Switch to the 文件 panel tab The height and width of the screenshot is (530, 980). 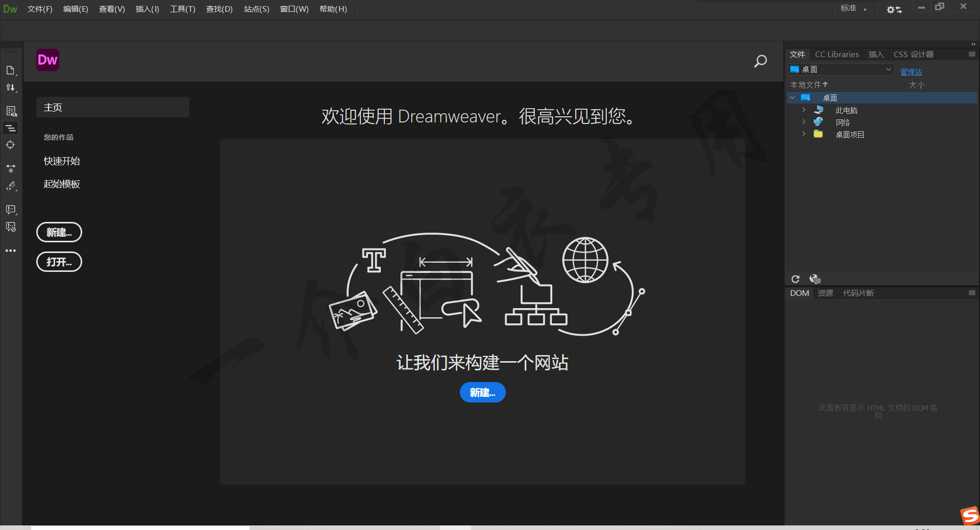coord(797,54)
